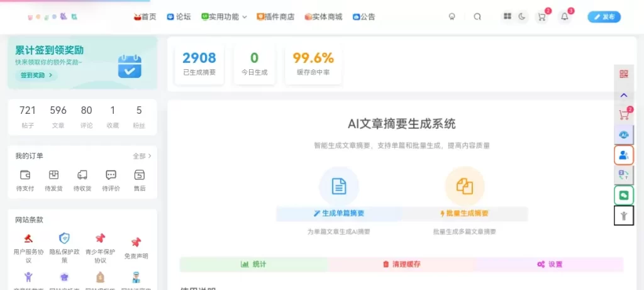Viewport: 644px width, 290px height.
Task: Click the 生成单篇摘要 button
Action: 338,213
